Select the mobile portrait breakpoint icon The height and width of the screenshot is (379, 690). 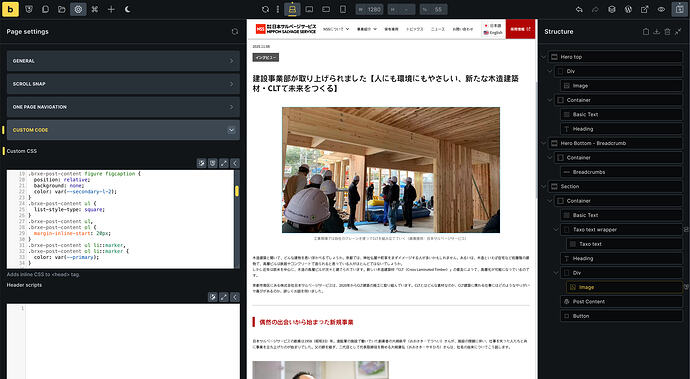tap(343, 9)
